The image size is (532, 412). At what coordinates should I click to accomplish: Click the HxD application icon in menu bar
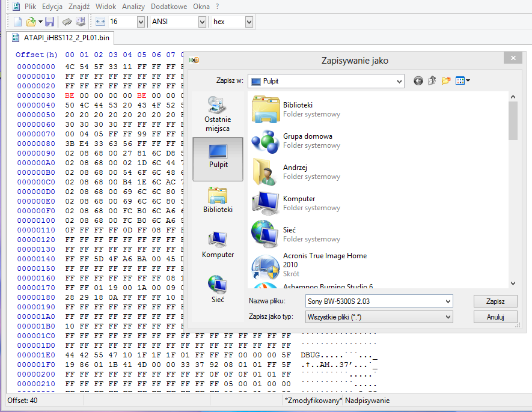click(16, 7)
